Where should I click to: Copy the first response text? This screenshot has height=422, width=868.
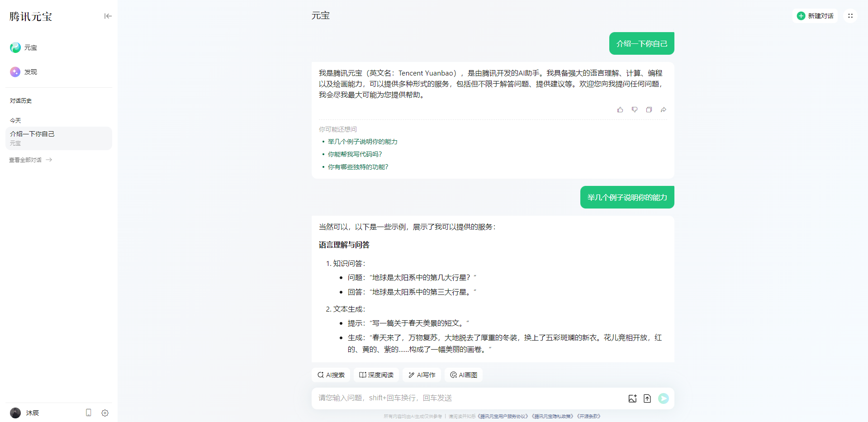(x=649, y=109)
